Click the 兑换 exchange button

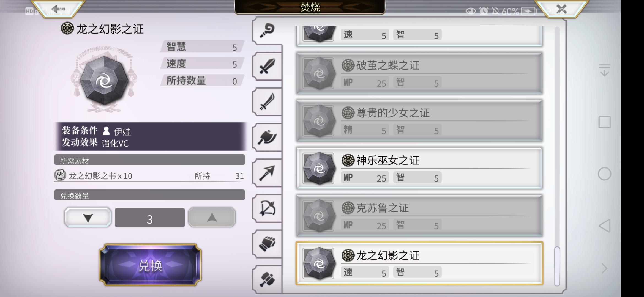pyautogui.click(x=150, y=265)
